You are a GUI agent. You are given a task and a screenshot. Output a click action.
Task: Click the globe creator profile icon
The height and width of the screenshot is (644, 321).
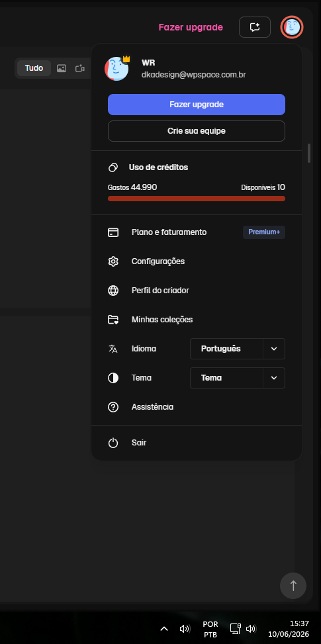pos(113,291)
